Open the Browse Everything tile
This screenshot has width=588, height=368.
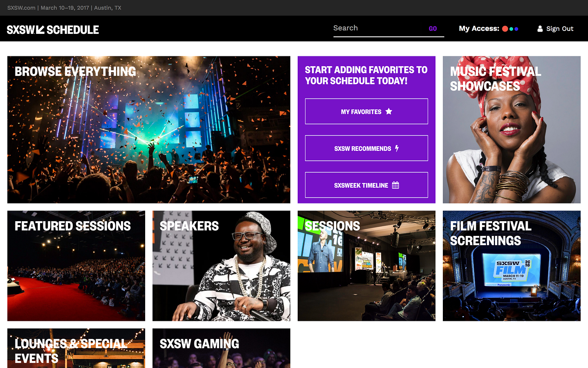(149, 130)
